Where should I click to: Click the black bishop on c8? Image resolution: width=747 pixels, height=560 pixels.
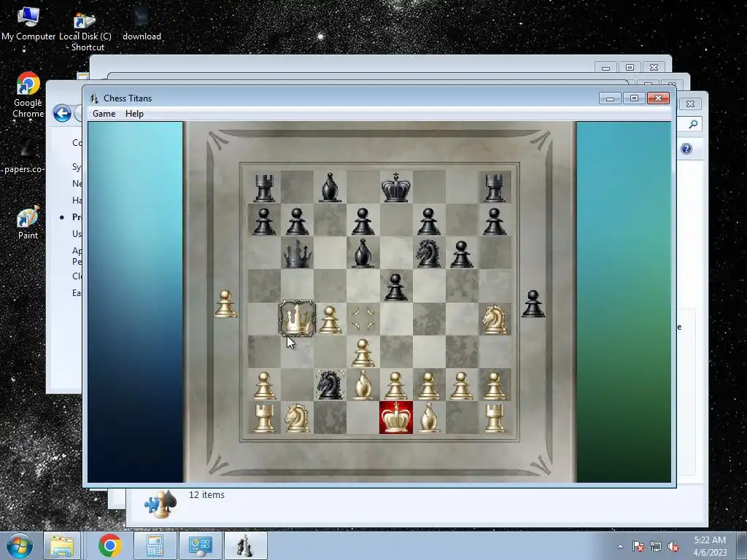[330, 187]
